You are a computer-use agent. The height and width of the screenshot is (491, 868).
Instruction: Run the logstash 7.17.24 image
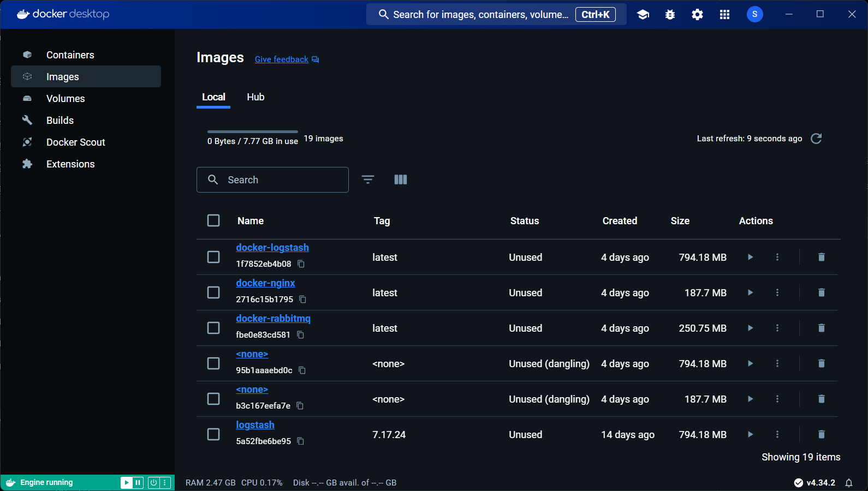(750, 434)
